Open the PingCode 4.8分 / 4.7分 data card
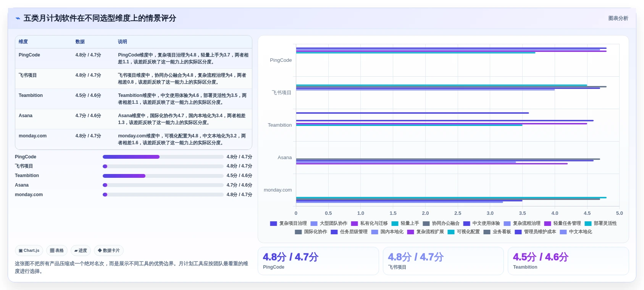The height and width of the screenshot is (290, 644). [x=318, y=261]
